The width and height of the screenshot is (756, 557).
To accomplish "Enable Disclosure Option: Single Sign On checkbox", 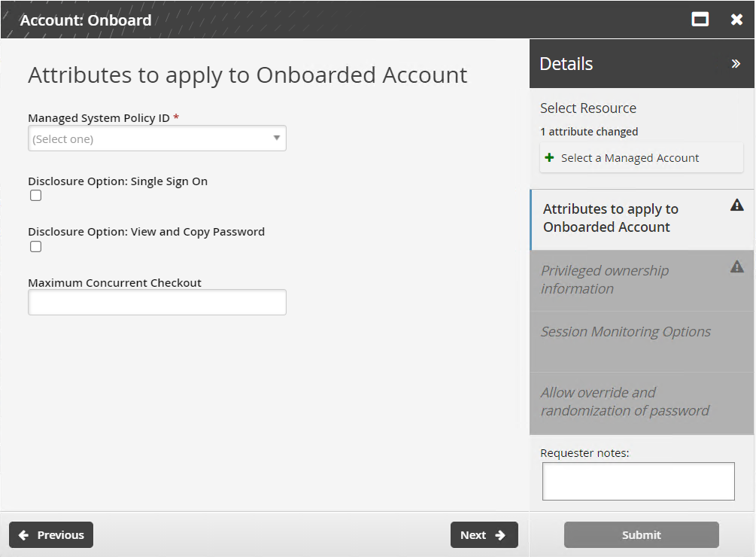I will 36,196.
